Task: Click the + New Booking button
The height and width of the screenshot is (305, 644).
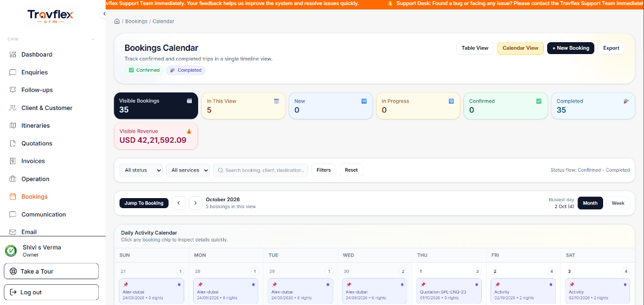Action: 570,48
